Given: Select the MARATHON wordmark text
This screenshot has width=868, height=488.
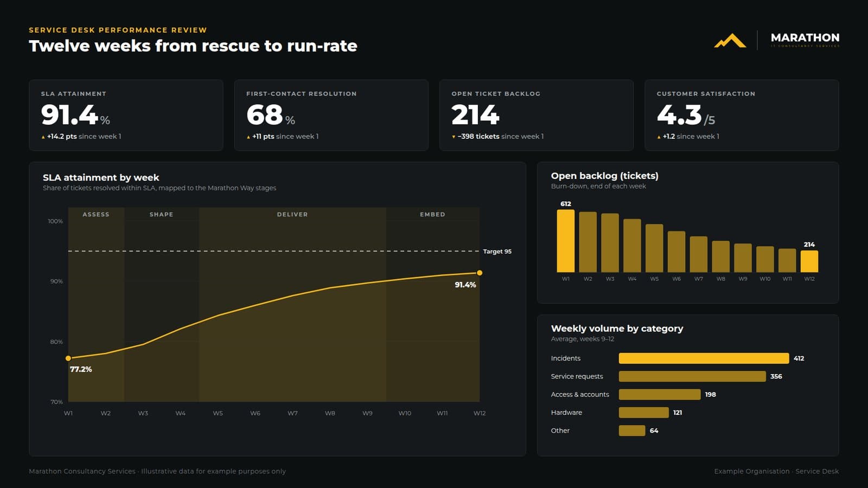Looking at the screenshot, I should pos(805,37).
